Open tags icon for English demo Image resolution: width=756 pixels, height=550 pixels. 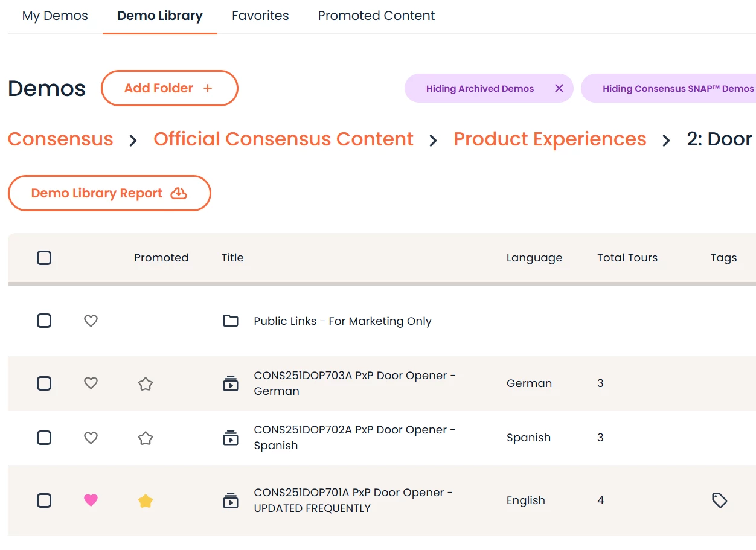click(x=719, y=500)
